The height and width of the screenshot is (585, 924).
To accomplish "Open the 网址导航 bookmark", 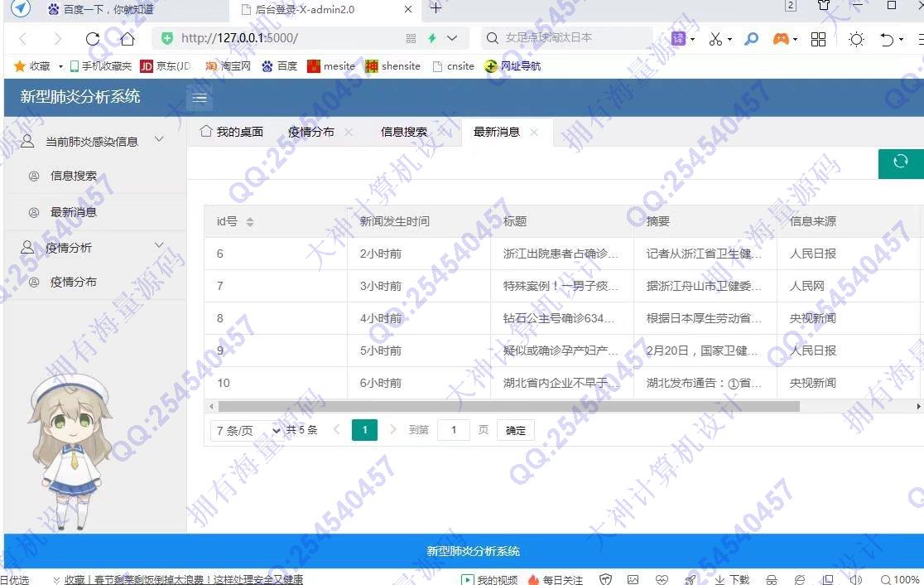I will point(513,66).
